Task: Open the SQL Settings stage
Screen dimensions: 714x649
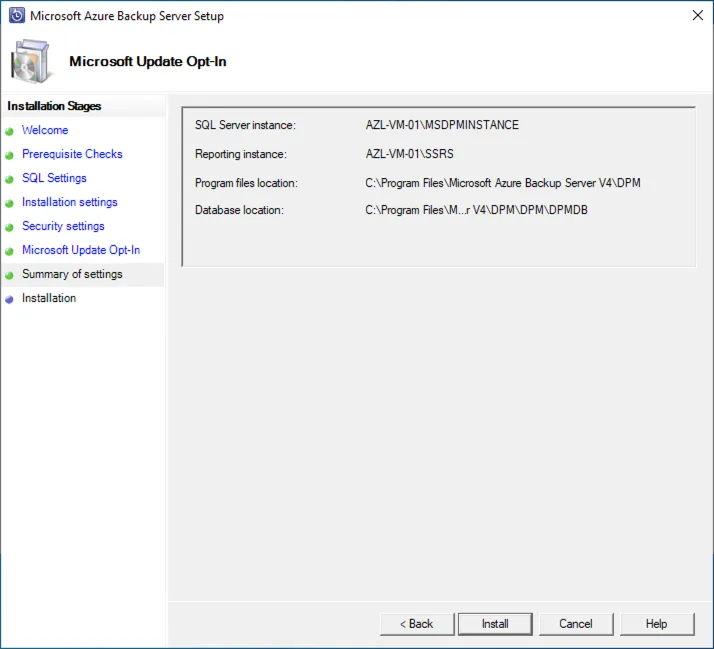Action: 54,178
